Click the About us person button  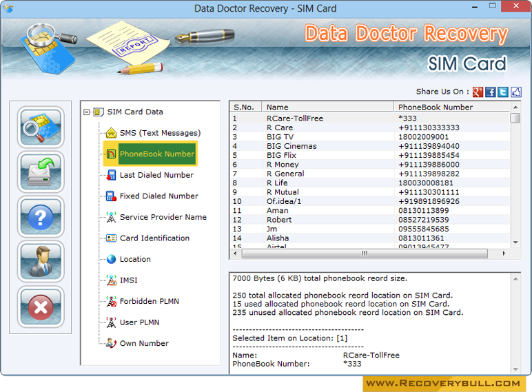41,261
